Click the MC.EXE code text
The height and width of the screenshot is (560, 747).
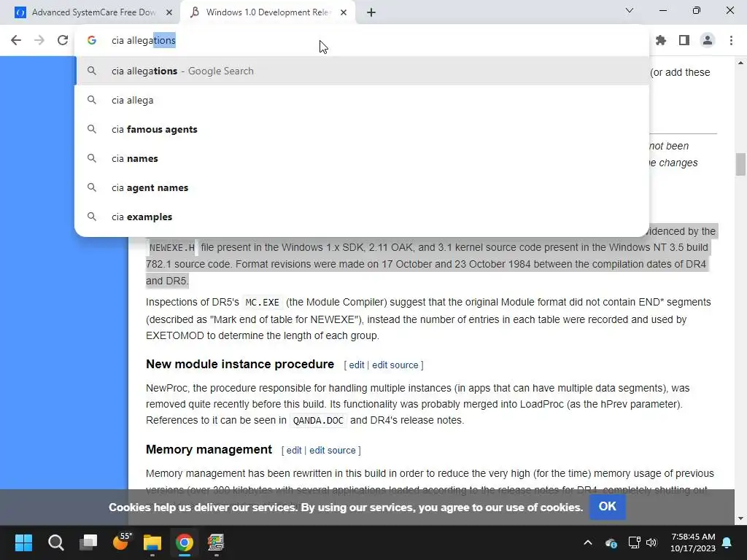click(x=262, y=303)
